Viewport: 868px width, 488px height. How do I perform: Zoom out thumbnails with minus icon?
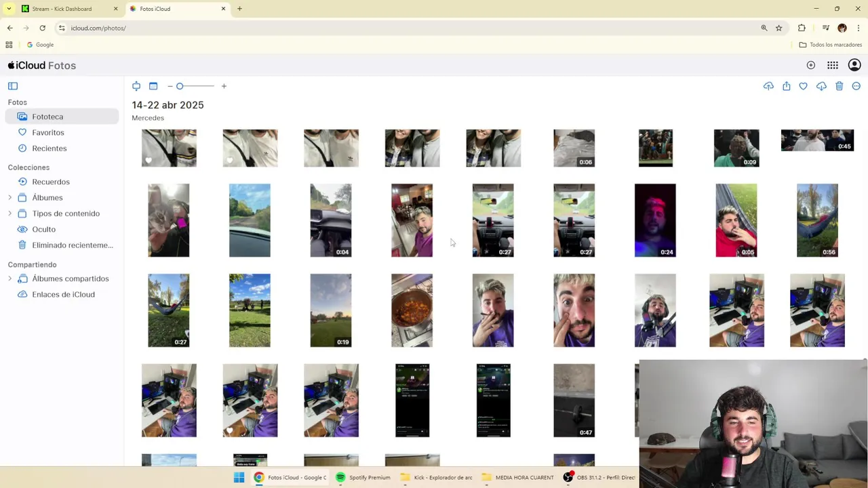coord(170,86)
